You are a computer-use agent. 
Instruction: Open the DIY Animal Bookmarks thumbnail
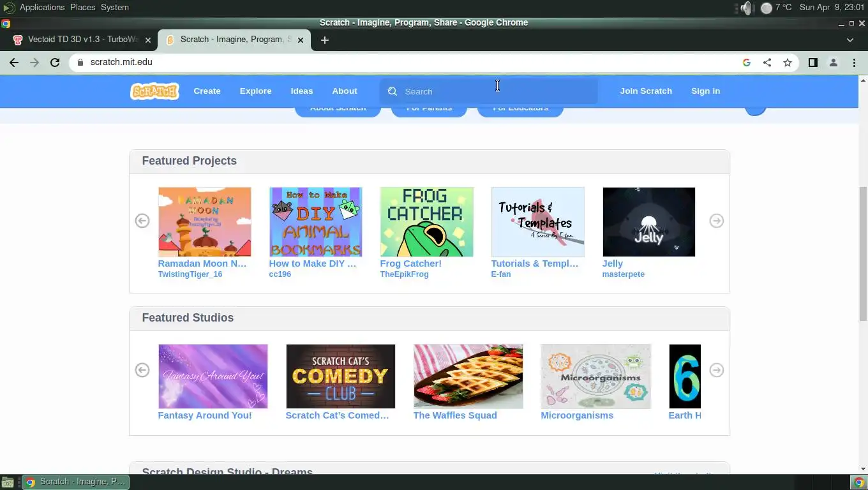316,222
